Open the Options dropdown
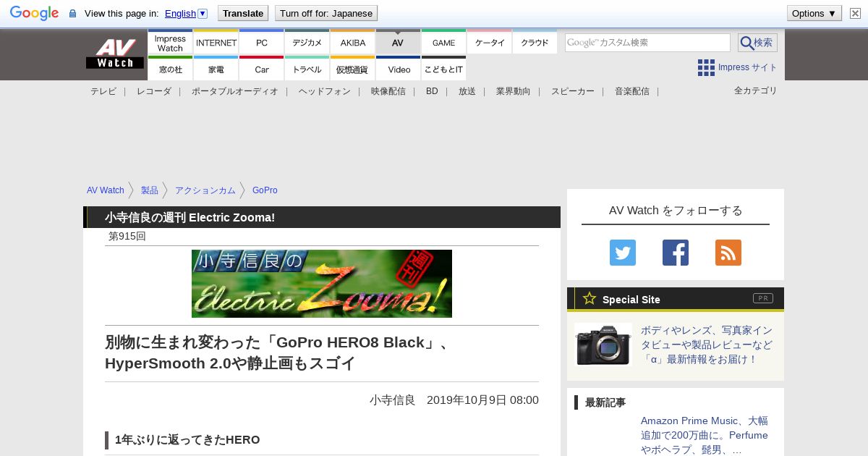This screenshot has height=456, width=868. tap(814, 13)
